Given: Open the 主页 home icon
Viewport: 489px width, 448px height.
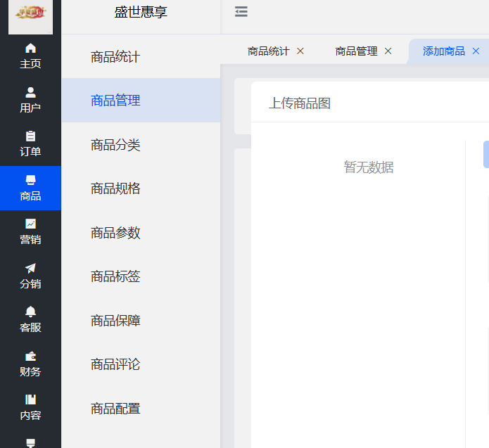Looking at the screenshot, I should point(30,49).
